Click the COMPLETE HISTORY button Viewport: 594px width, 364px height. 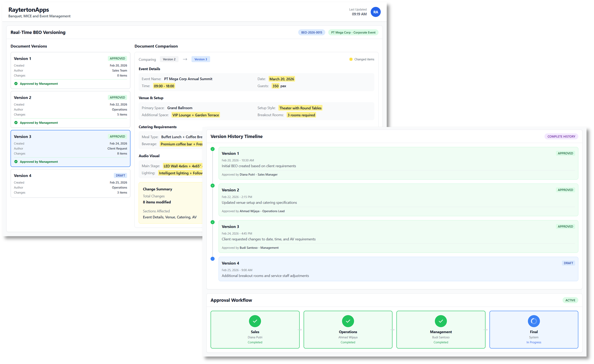561,136
